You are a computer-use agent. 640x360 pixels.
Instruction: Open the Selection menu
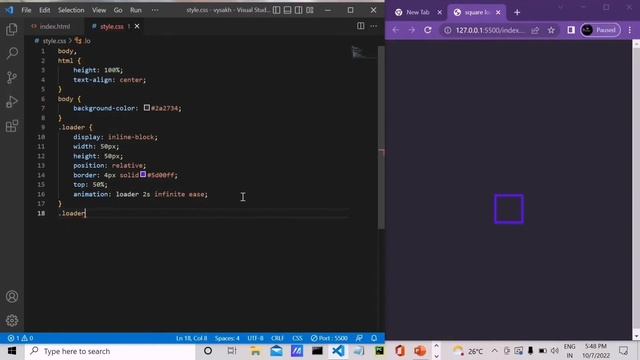[71, 10]
